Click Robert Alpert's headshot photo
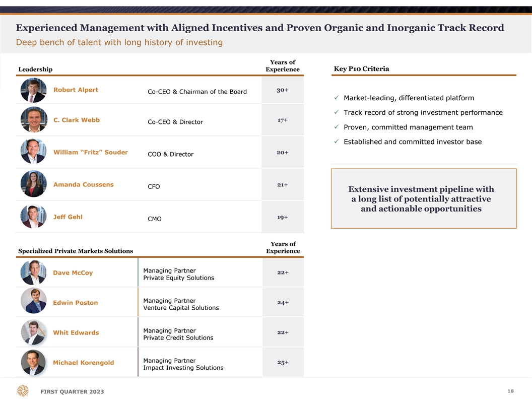The height and width of the screenshot is (411, 532). [x=33, y=90]
